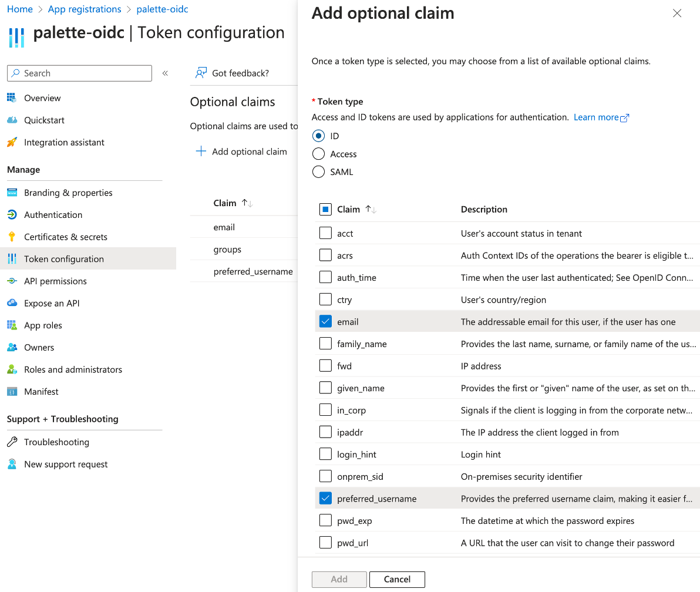
Task: Click the Authentication icon in sidebar
Action: click(12, 215)
